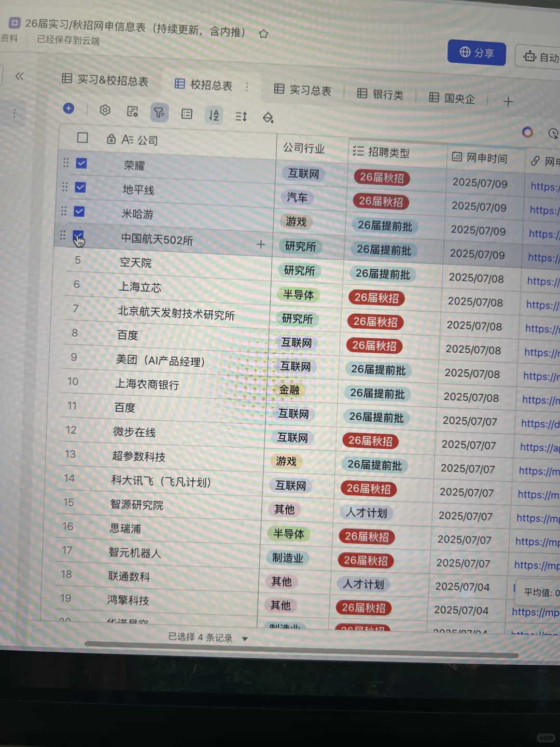Select the 北京航天发射技术研究所 cell

[x=176, y=313]
